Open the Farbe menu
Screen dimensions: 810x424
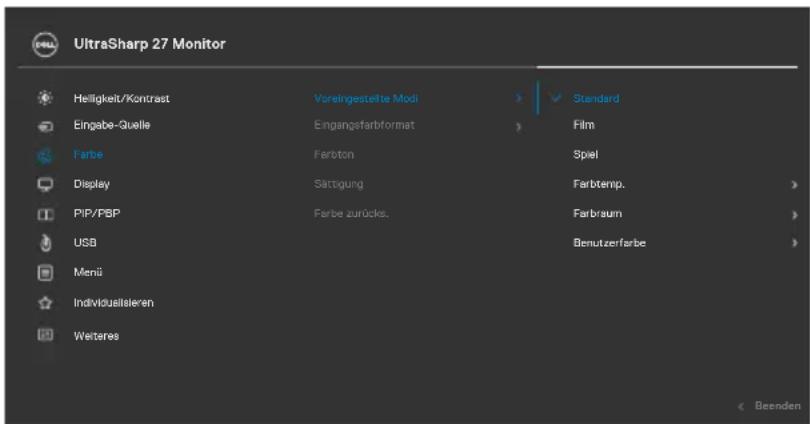[88, 154]
